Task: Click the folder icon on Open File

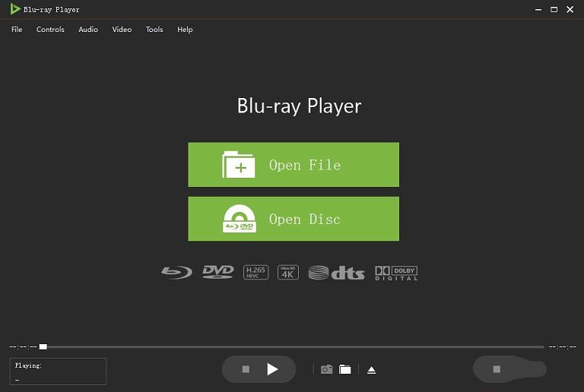Action: point(238,165)
